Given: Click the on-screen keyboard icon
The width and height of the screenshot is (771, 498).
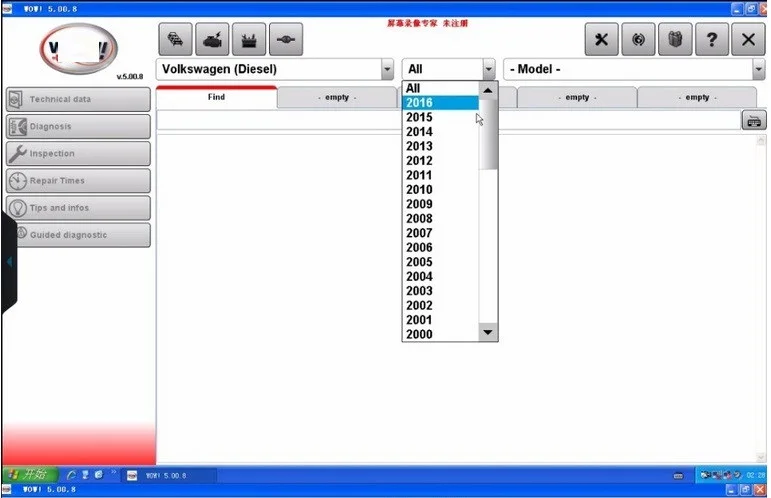Looking at the screenshot, I should 754,120.
